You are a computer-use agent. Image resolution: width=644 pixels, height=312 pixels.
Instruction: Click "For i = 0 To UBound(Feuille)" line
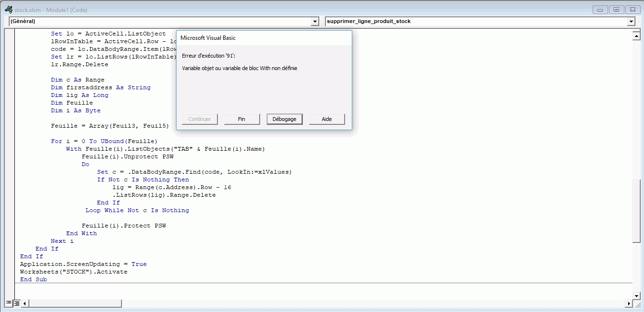(x=104, y=141)
